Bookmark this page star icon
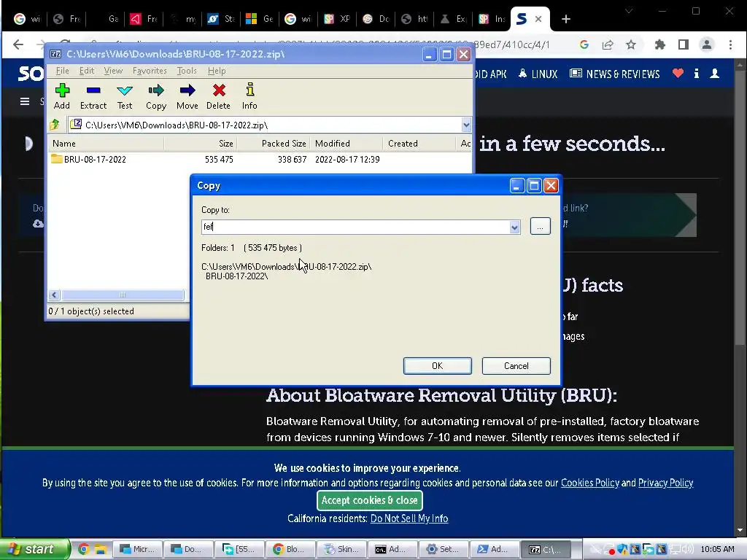This screenshot has width=747, height=560. pos(631,44)
